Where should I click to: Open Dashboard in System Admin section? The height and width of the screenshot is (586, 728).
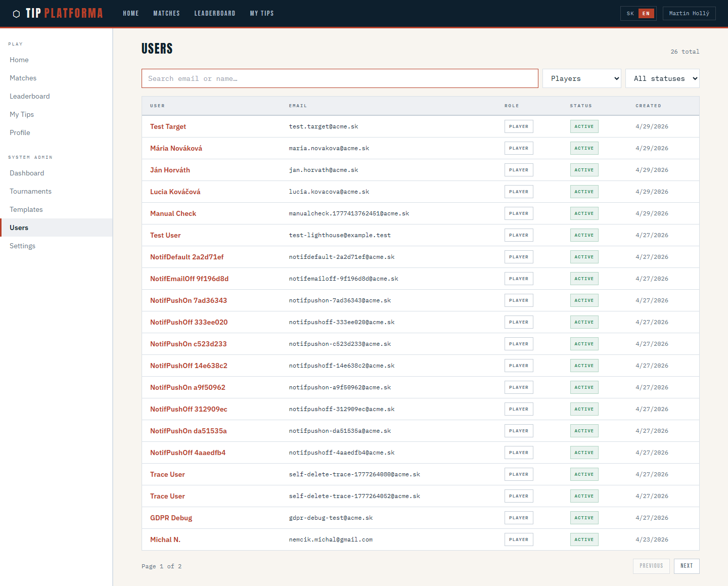(27, 173)
